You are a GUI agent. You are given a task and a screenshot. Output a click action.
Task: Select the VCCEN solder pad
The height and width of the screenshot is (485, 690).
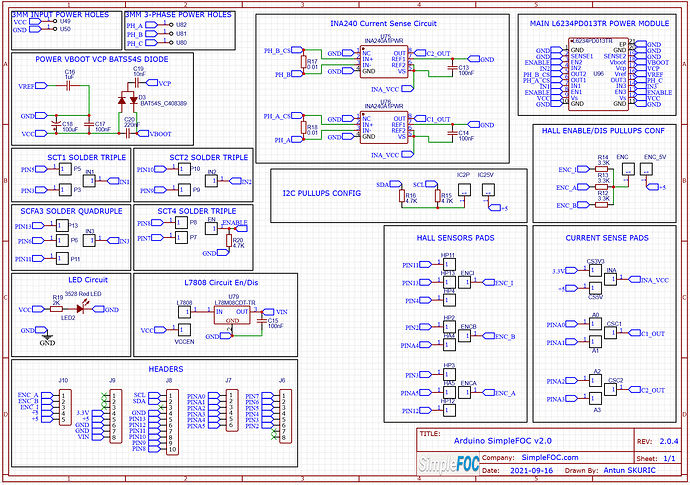click(184, 330)
